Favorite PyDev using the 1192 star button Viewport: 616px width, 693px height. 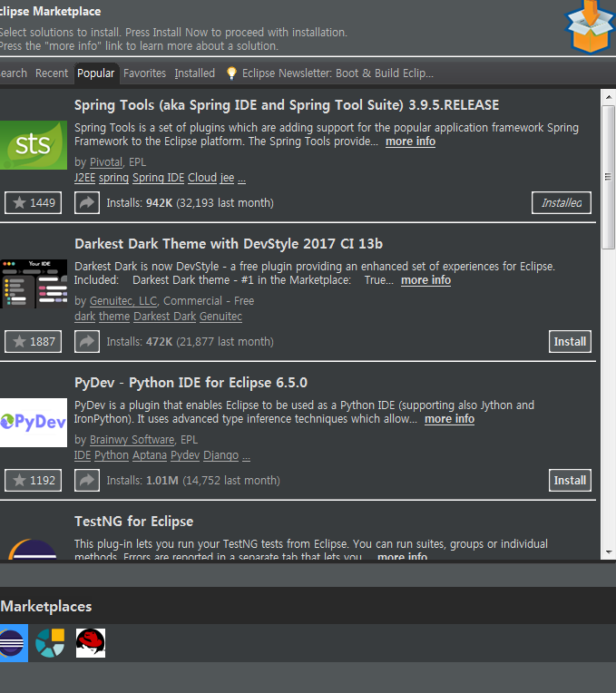pyautogui.click(x=33, y=481)
